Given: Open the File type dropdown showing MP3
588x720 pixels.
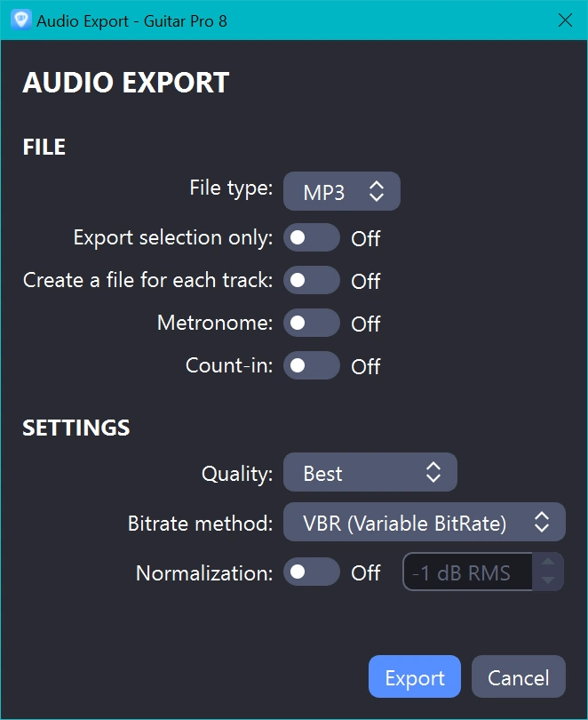Looking at the screenshot, I should 341,192.
